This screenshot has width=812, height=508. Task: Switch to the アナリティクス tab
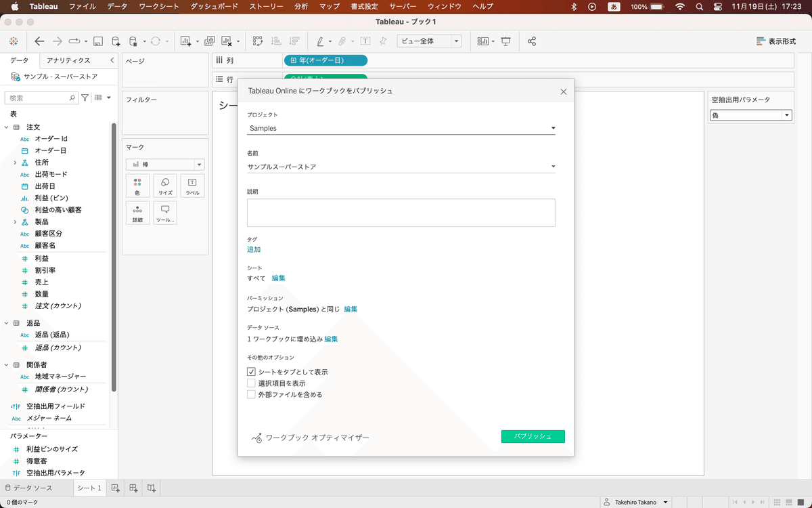(68, 60)
